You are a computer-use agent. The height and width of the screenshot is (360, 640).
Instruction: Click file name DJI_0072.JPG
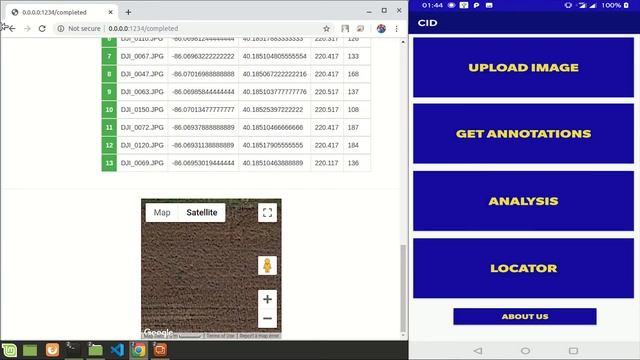coord(142,127)
